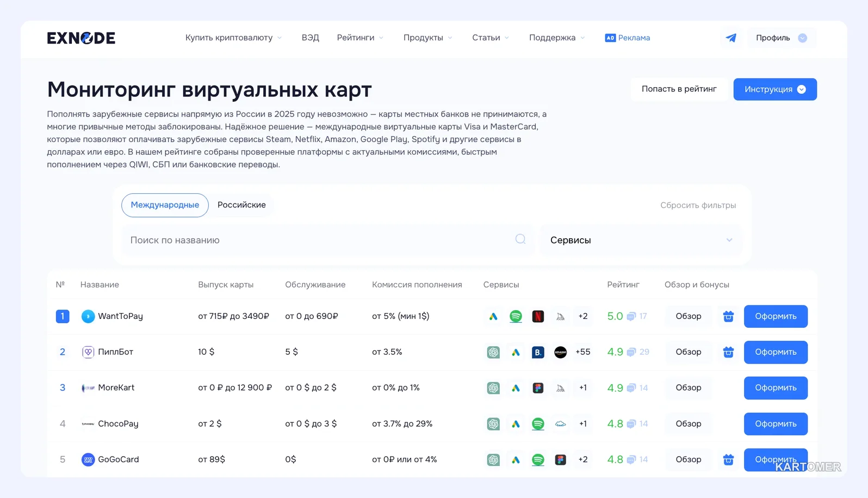Click the Комиссия пополнения column header

417,285
